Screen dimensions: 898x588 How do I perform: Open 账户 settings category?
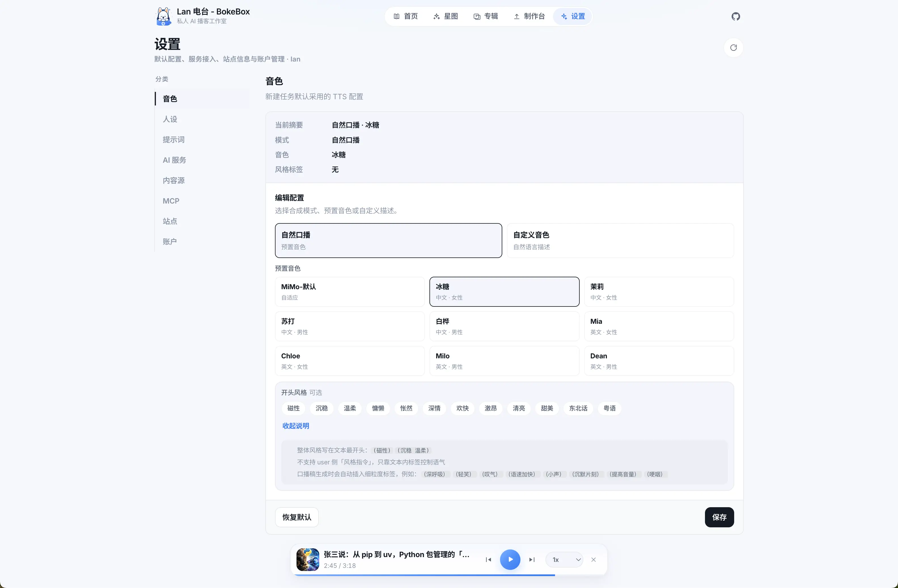click(x=202, y=241)
